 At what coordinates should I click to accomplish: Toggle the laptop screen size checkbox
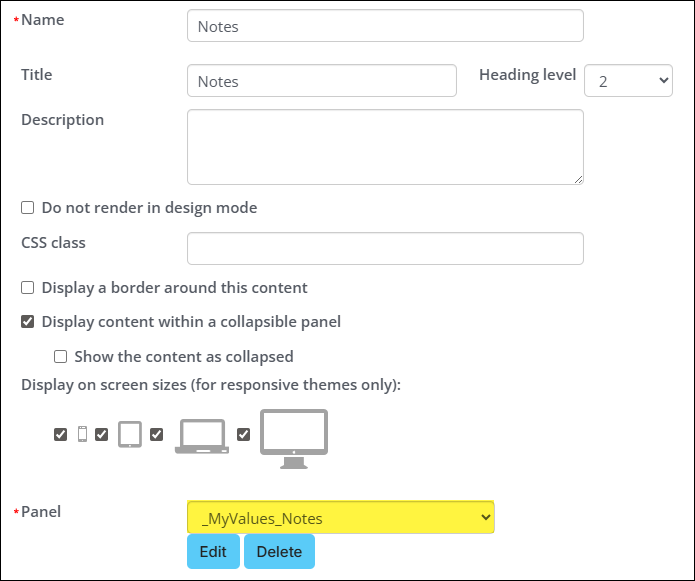click(157, 435)
